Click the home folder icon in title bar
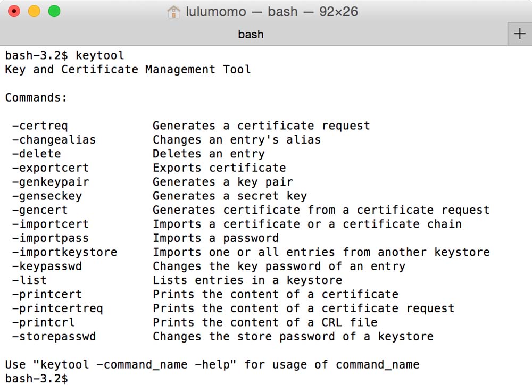This screenshot has height=392, width=532. pos(173,12)
